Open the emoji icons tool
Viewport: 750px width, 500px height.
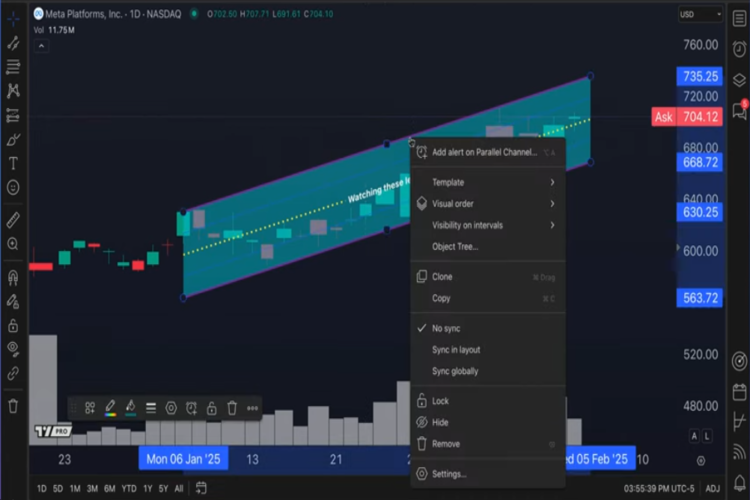[x=13, y=187]
